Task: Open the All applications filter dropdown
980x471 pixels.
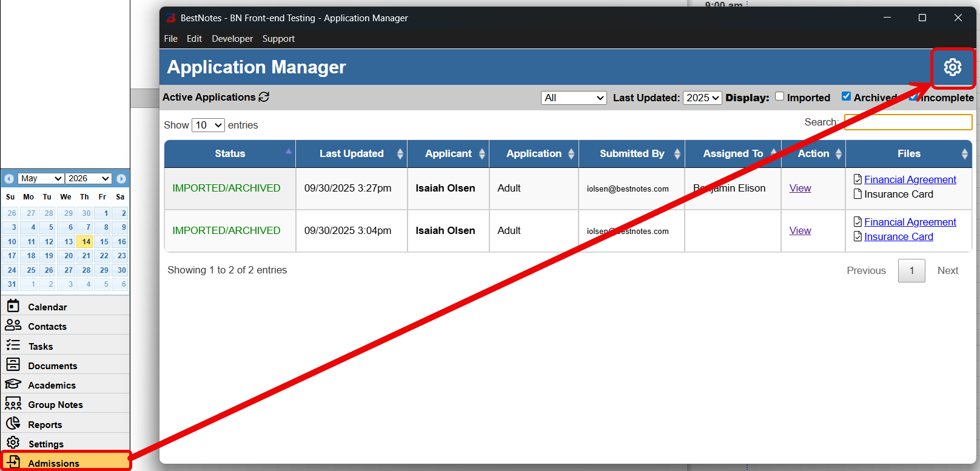Action: (574, 98)
